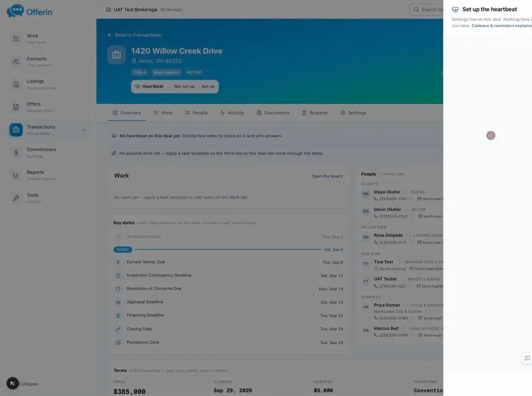Open Marcus Bell contact
Screen dimensions: 532x396
(386, 328)
